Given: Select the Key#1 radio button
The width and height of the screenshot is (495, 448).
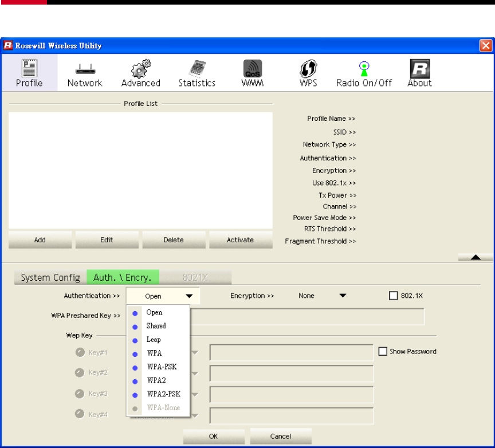Looking at the screenshot, I should pyautogui.click(x=80, y=352).
